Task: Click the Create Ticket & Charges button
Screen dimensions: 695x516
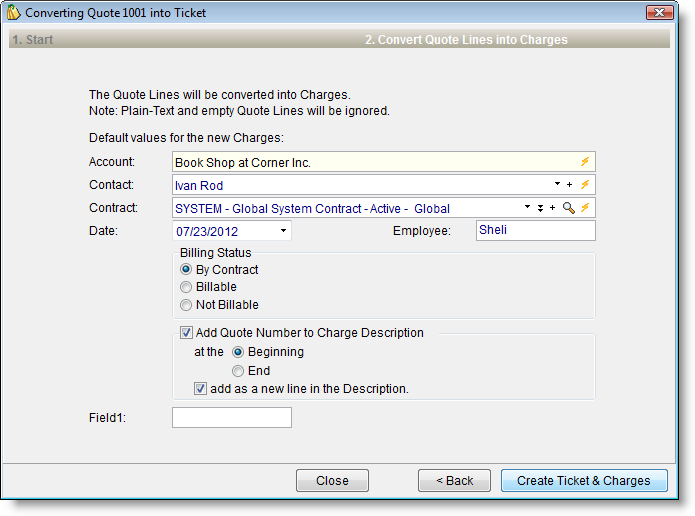Action: click(583, 481)
